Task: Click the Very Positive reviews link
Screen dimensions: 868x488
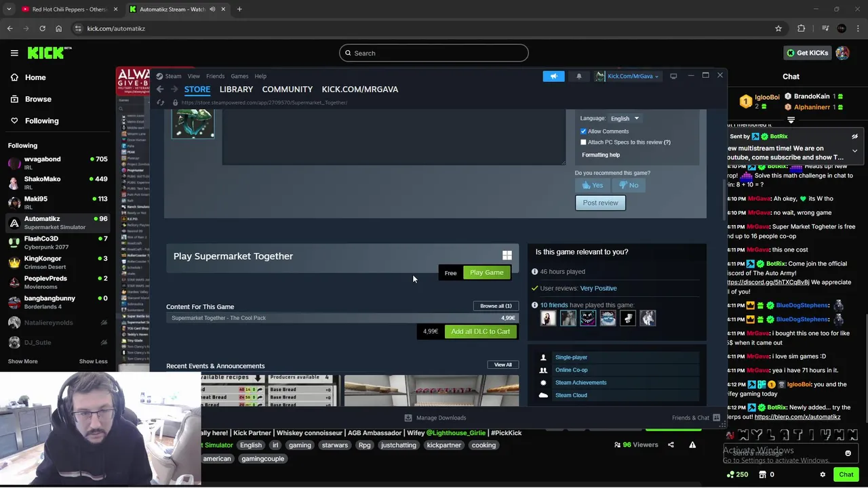Action: [598, 288]
